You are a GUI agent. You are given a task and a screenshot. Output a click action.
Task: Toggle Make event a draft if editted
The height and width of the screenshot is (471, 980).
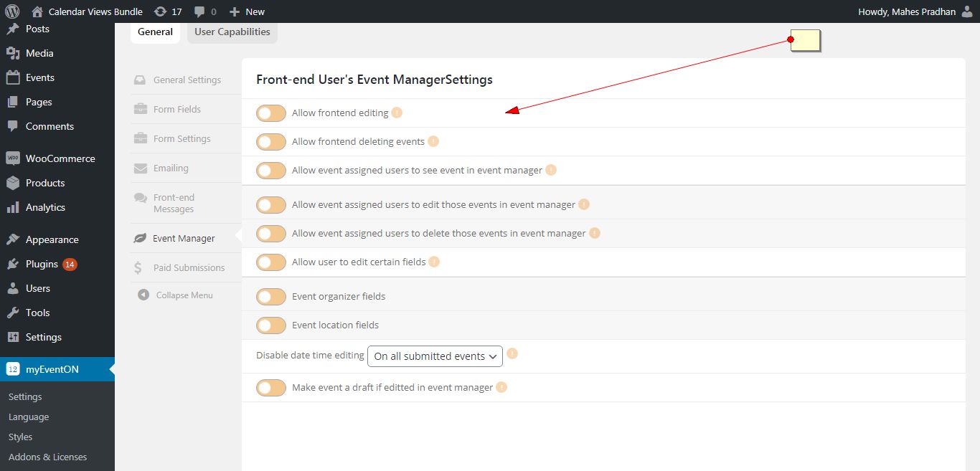click(271, 388)
